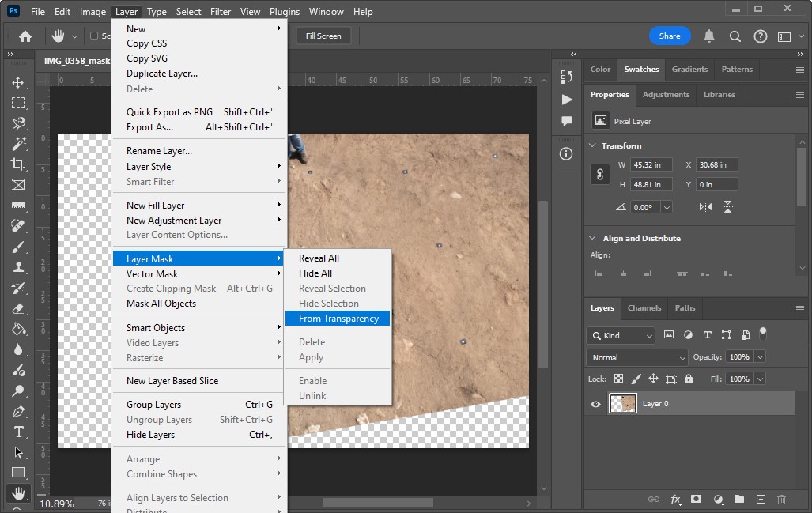Select the Crop tool
Screen dimensions: 812x513
[18, 164]
